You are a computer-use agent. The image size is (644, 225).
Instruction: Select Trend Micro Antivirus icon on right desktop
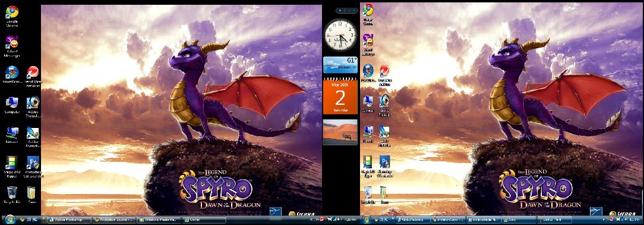coord(384,75)
